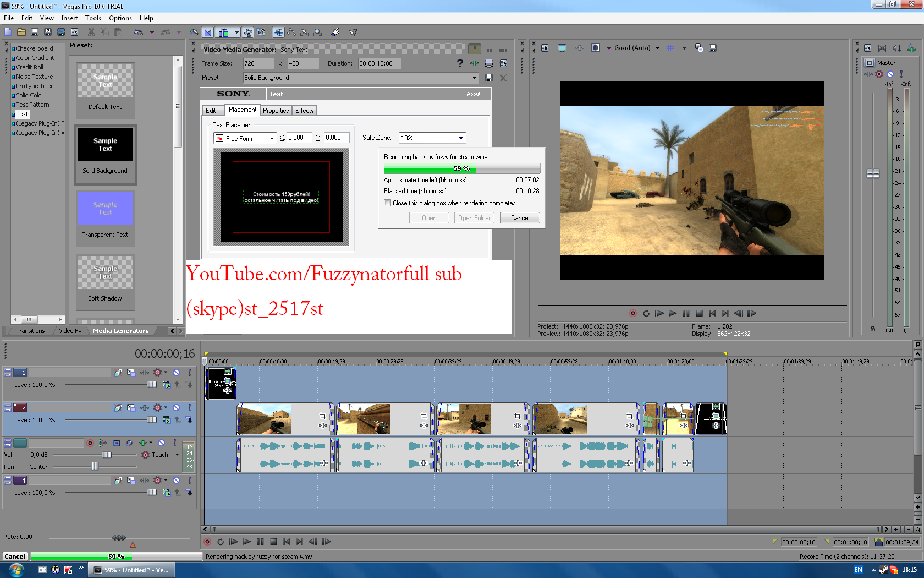Viewport: 924px width, 578px height.
Task: Adjust the Pan slider on audio track 3
Action: [95, 466]
